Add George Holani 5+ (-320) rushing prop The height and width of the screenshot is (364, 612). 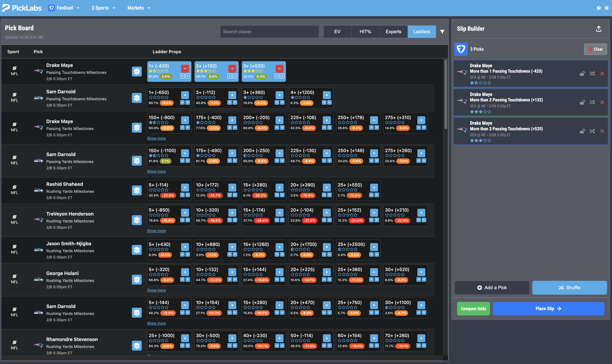click(x=185, y=272)
